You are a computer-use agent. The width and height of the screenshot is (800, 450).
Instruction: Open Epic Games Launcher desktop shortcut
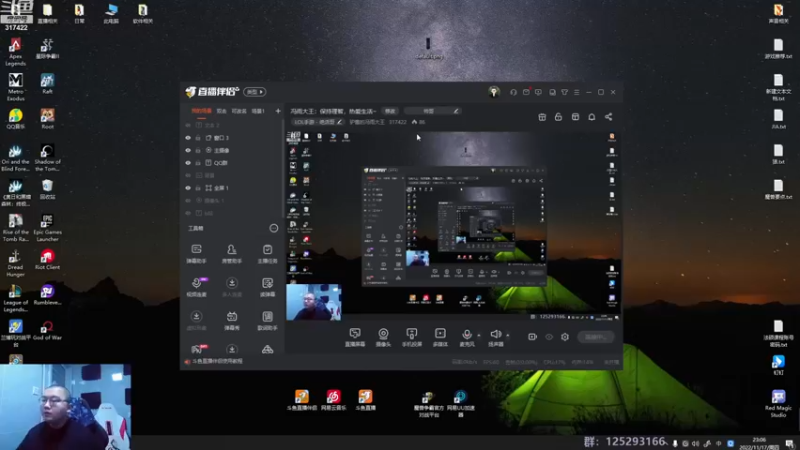point(47,228)
